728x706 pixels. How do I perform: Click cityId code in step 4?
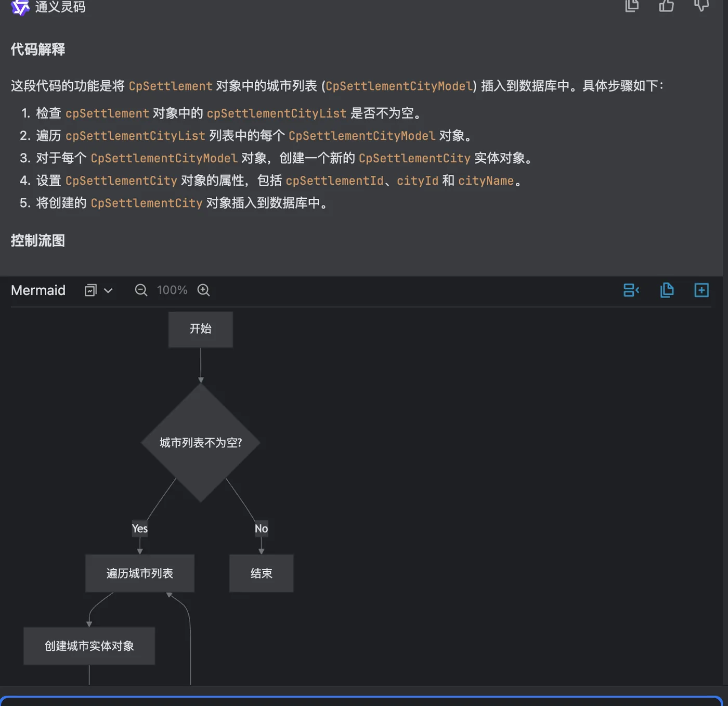418,181
